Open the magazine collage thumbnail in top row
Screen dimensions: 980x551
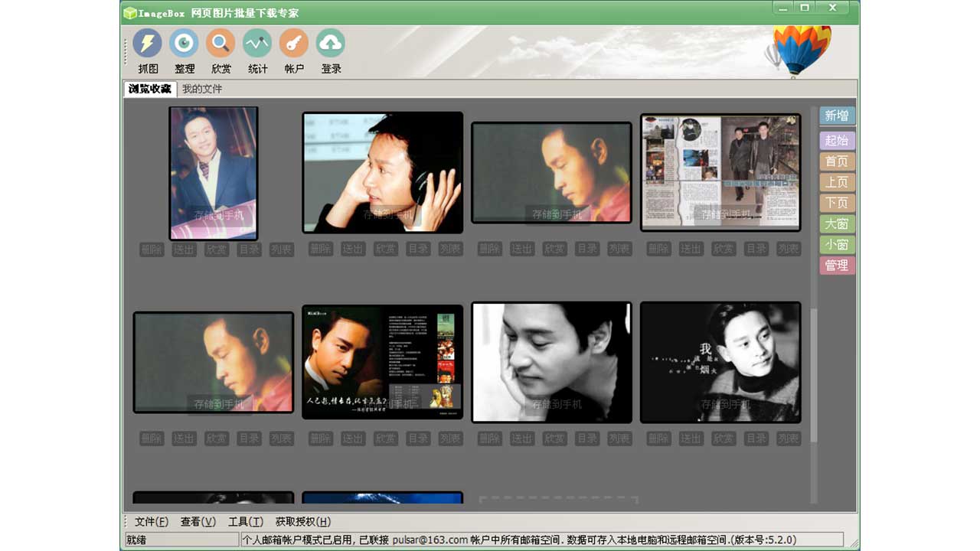[720, 172]
